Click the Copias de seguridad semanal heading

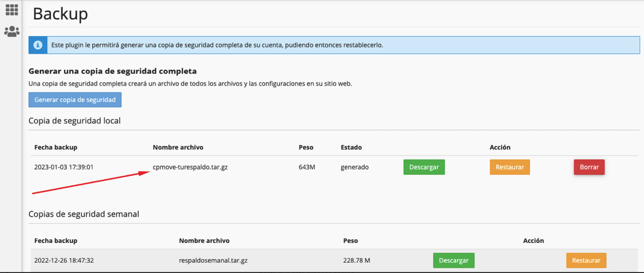84,214
